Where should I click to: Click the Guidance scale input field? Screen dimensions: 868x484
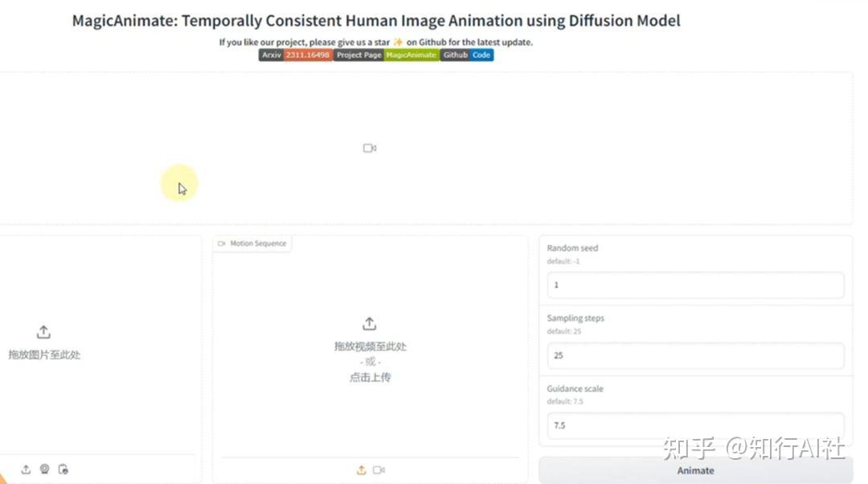point(695,425)
